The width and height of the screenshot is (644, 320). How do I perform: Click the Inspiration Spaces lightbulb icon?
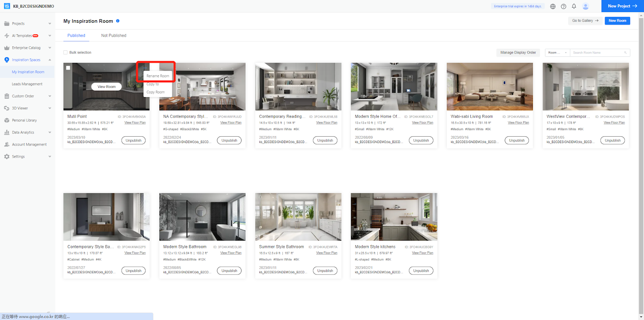tap(7, 60)
